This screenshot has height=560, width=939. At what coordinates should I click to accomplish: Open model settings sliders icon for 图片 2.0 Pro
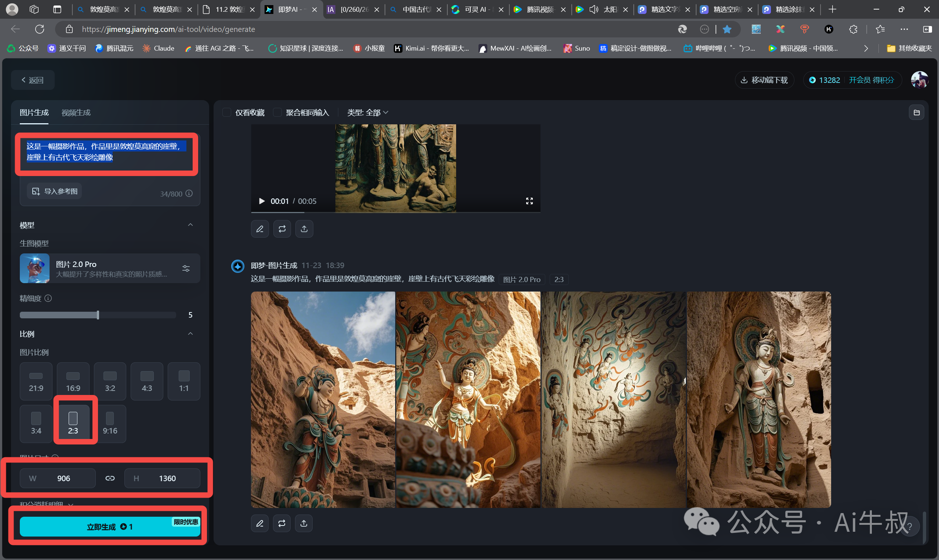pos(186,268)
